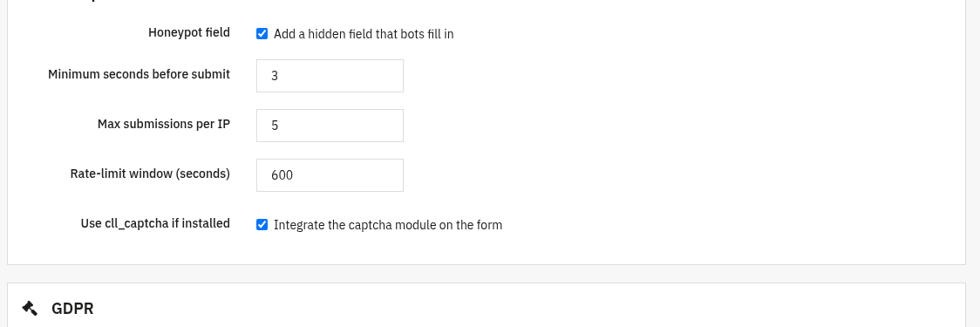This screenshot has width=980, height=327.
Task: Disable the cll_captcha integration checkbox
Action: 262,224
